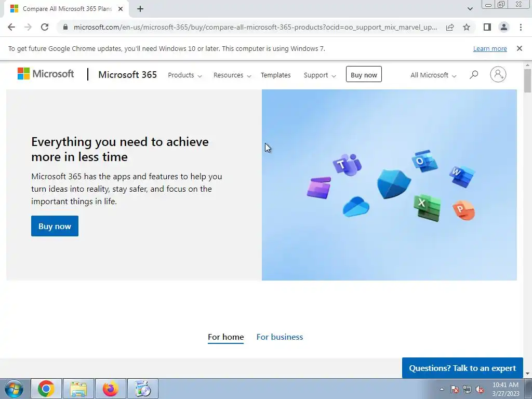Click the page vertical scrollbar thumb
This screenshot has height=399, width=532.
pos(527,81)
